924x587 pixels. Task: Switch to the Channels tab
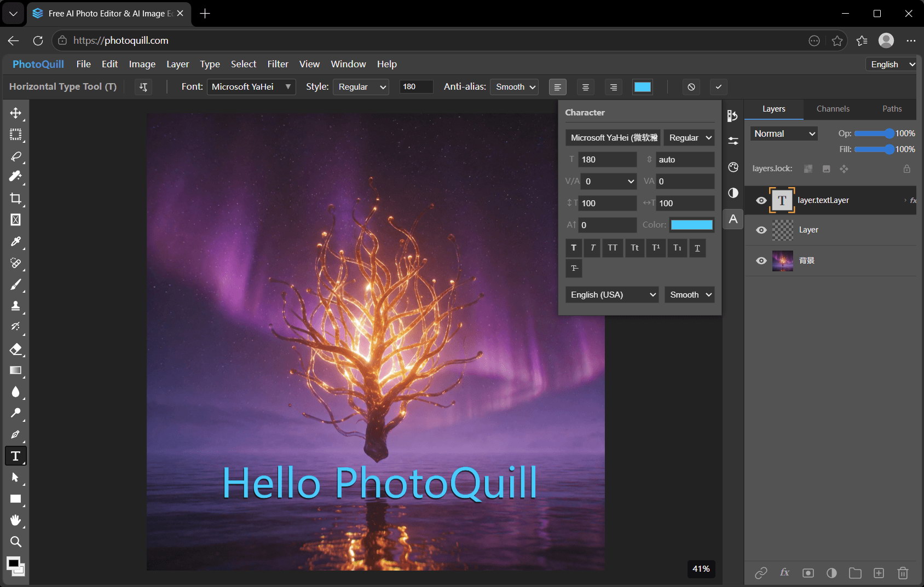point(833,109)
